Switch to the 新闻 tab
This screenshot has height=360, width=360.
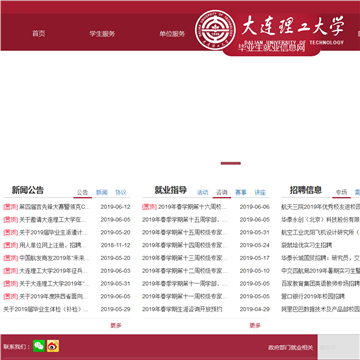click(x=102, y=192)
